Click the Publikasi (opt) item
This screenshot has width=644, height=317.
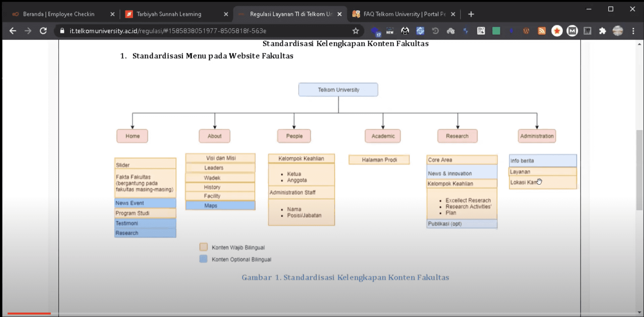pyautogui.click(x=462, y=224)
